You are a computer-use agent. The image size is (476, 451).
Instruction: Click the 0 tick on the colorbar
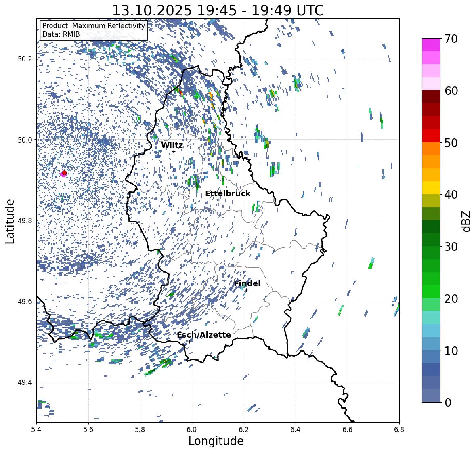click(448, 403)
